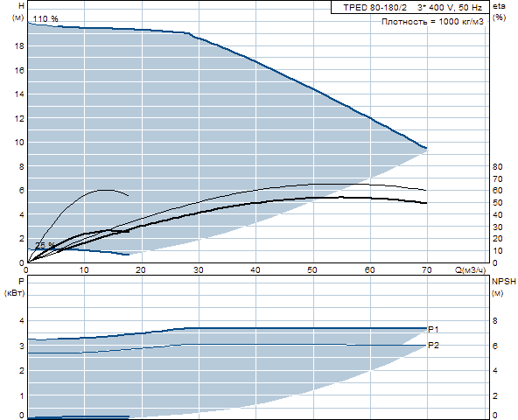
Task: Click the peak of the small thin efficiency curve
Action: (105, 190)
